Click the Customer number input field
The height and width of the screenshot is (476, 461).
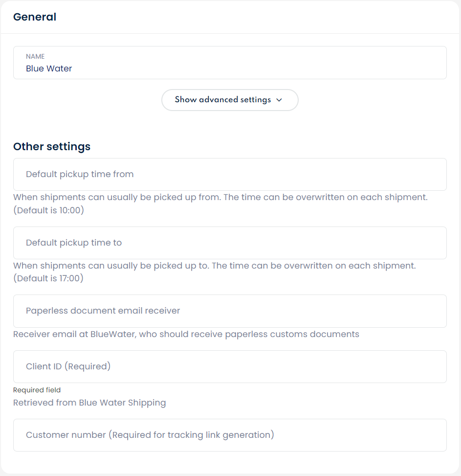click(230, 435)
